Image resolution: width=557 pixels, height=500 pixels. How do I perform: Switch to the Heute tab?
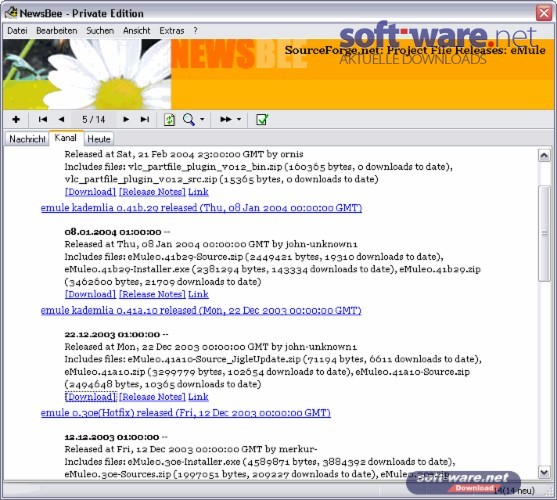point(99,139)
